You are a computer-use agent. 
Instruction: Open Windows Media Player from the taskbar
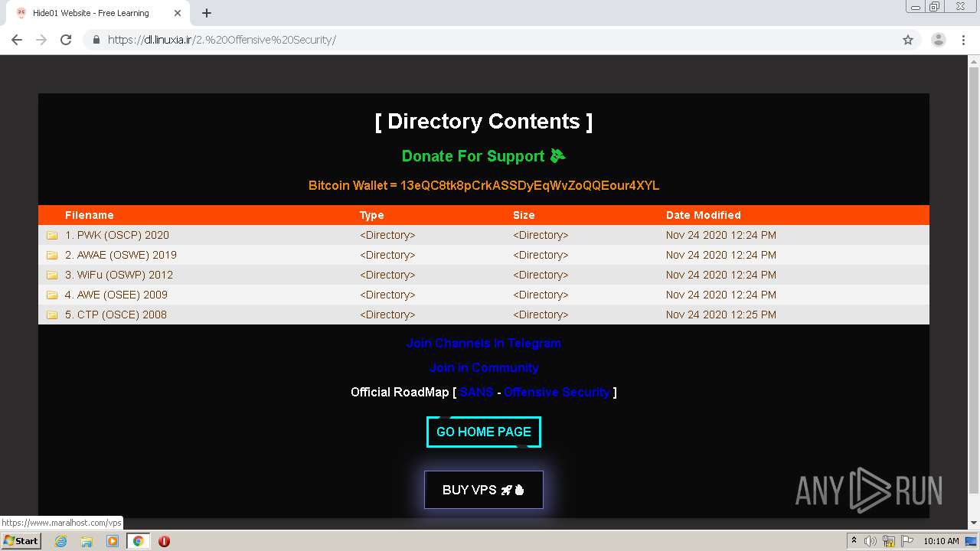click(113, 541)
